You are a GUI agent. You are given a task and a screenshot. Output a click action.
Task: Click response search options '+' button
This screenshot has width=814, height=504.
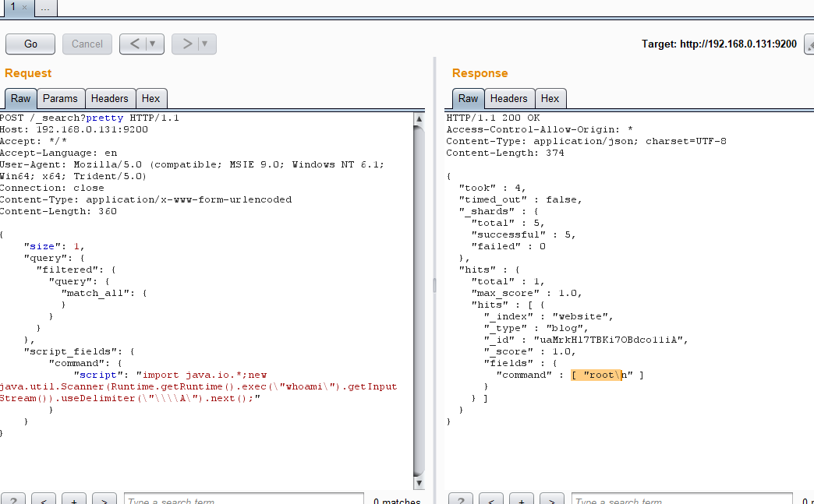click(521, 499)
